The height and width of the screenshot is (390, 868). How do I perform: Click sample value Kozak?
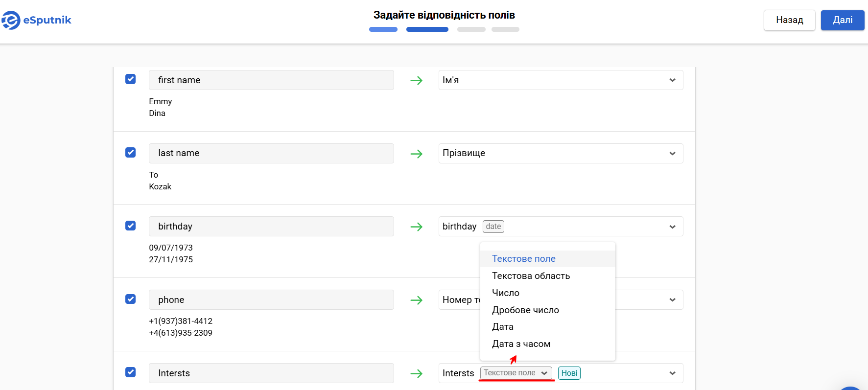[160, 186]
